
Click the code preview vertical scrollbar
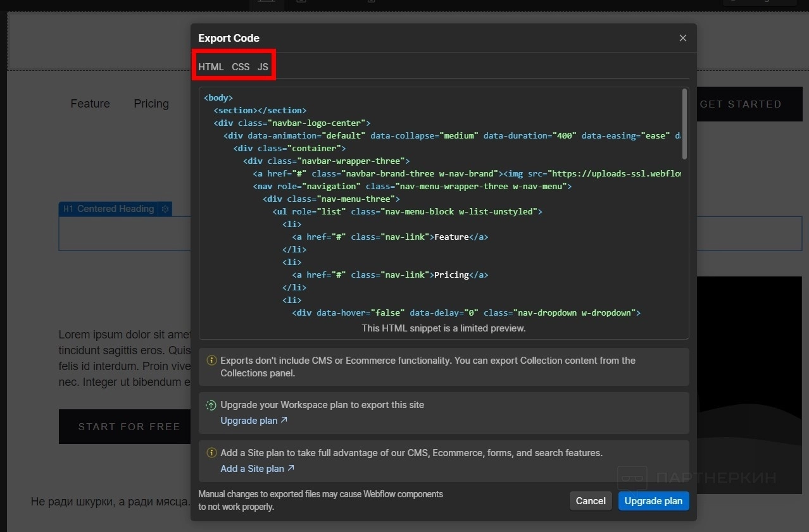[x=684, y=124]
